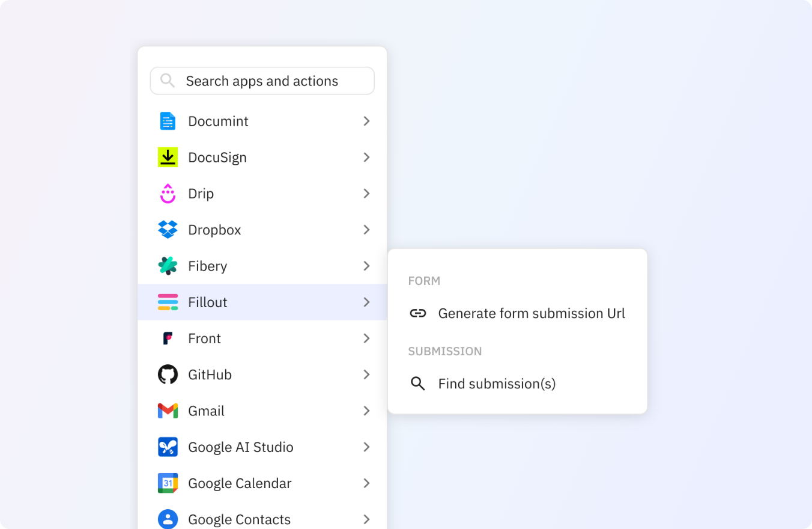812x529 pixels.
Task: Click the Drip label
Action: 201,194
